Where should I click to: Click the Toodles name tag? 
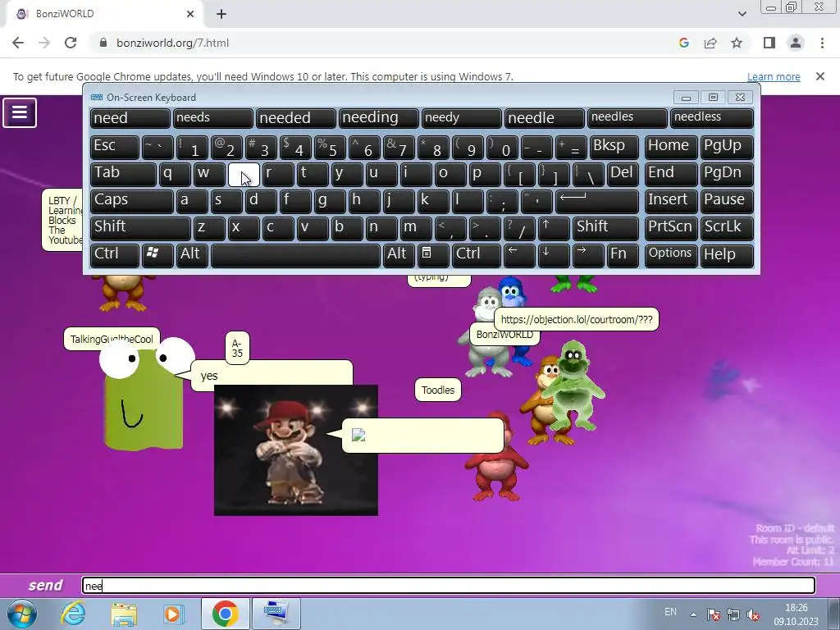[438, 390]
